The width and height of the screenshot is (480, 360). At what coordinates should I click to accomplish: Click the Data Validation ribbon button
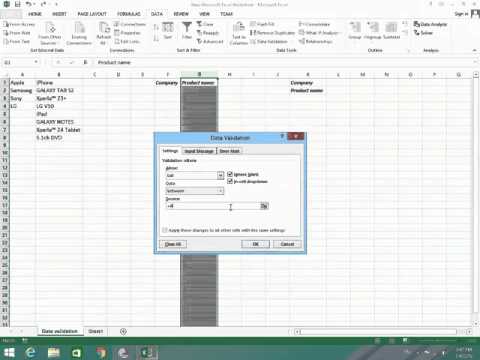269,41
